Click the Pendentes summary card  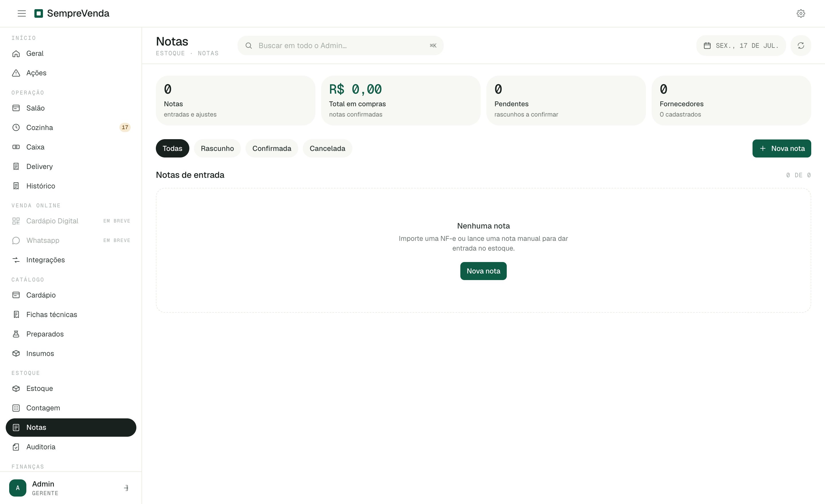[566, 101]
